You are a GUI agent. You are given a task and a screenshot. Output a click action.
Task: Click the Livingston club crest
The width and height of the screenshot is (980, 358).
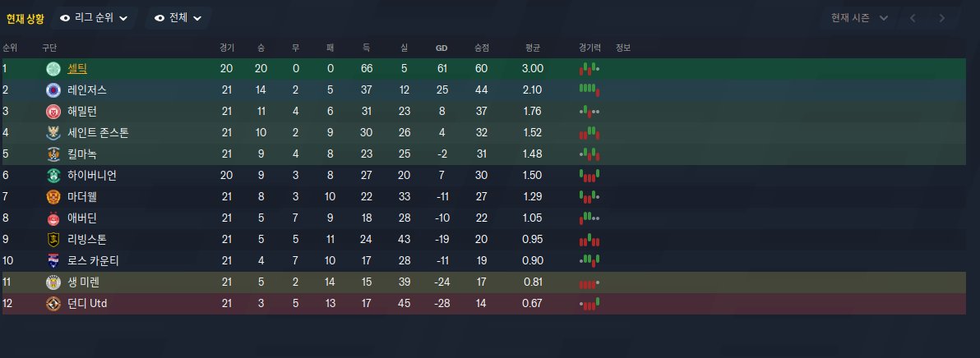[x=53, y=240]
